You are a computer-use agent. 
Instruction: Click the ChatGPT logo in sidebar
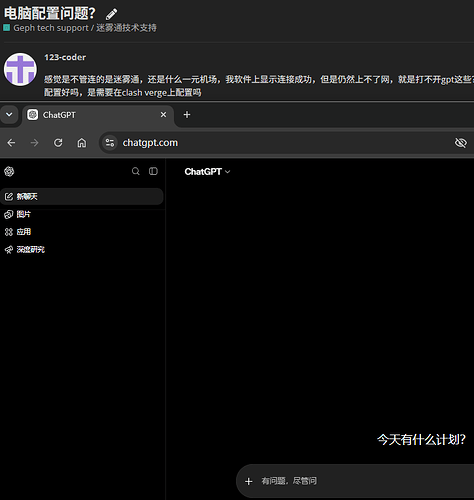[9, 171]
